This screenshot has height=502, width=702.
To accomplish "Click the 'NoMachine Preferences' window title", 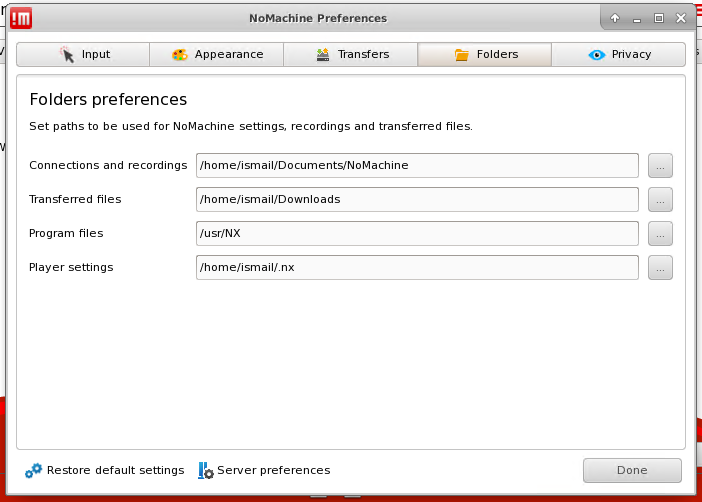I will 318,18.
